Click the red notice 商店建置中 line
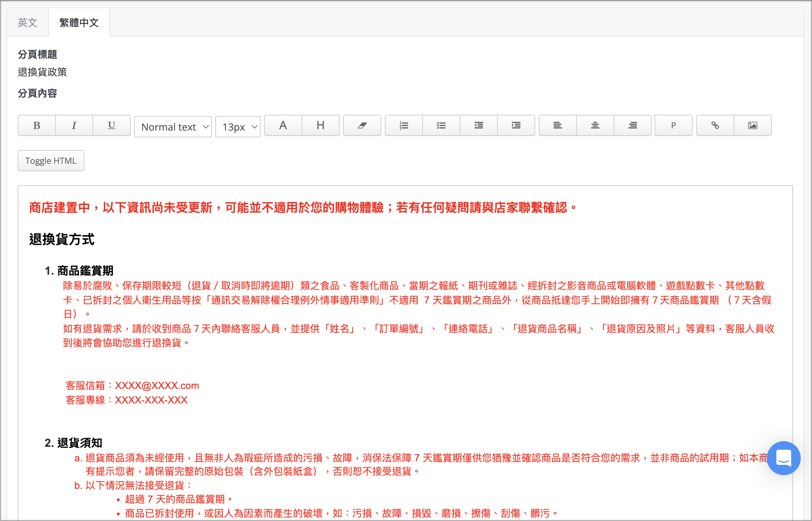 tap(303, 208)
